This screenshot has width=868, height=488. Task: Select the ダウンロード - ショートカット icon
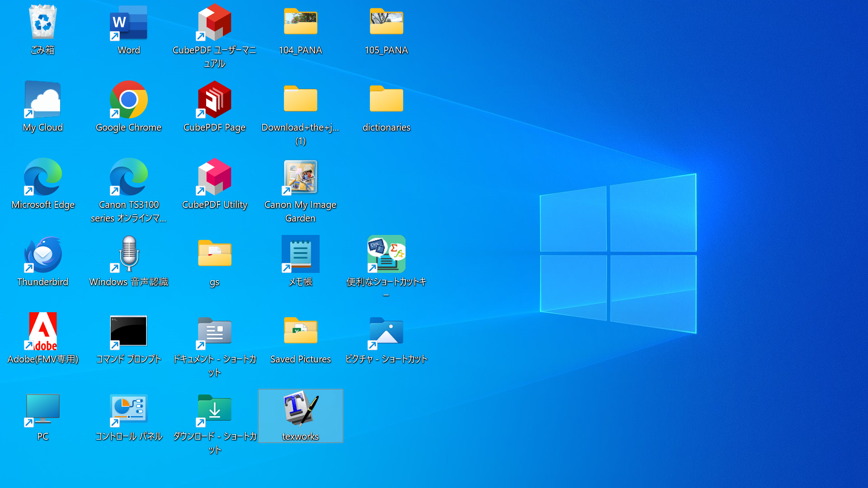tap(214, 409)
